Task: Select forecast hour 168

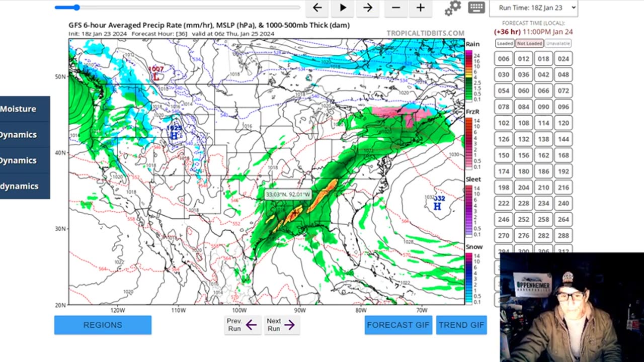Action: [563, 155]
